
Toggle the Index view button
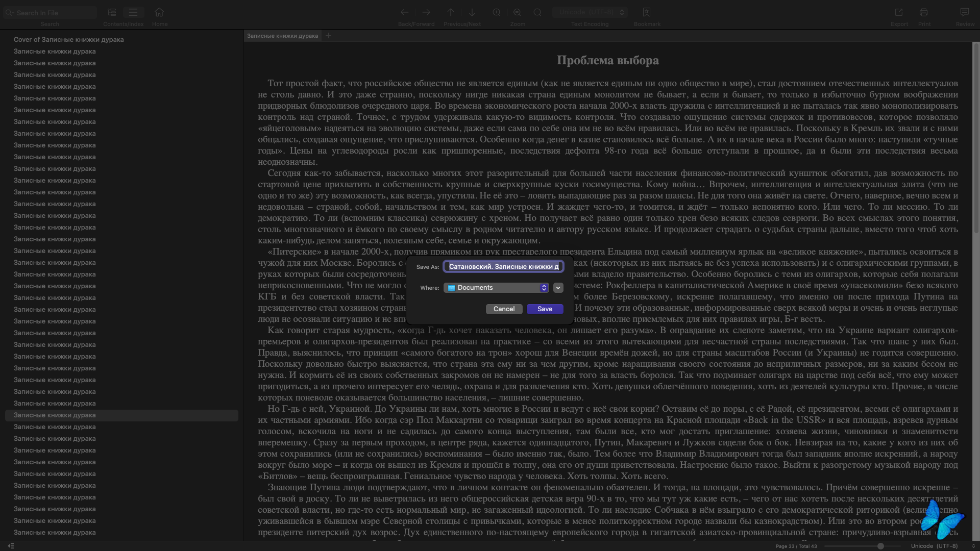click(x=133, y=12)
